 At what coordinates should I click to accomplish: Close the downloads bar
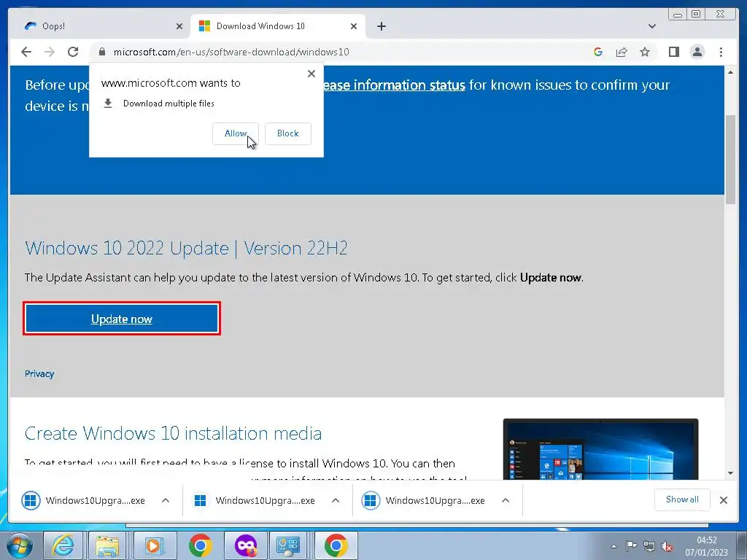[724, 500]
